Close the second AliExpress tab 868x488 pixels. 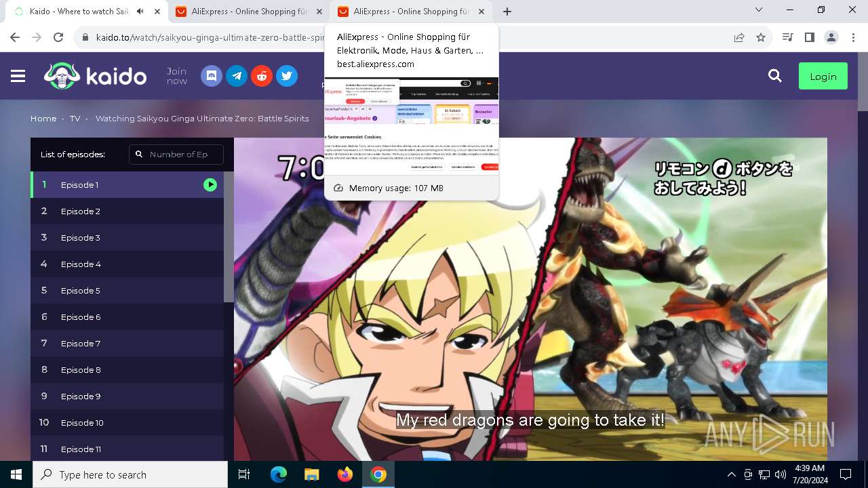click(x=481, y=12)
